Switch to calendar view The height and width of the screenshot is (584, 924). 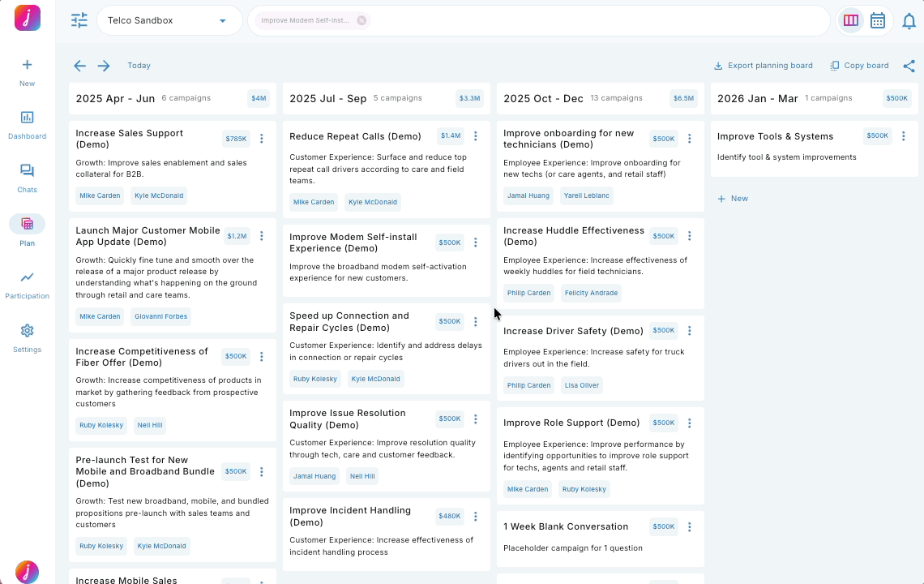point(878,20)
